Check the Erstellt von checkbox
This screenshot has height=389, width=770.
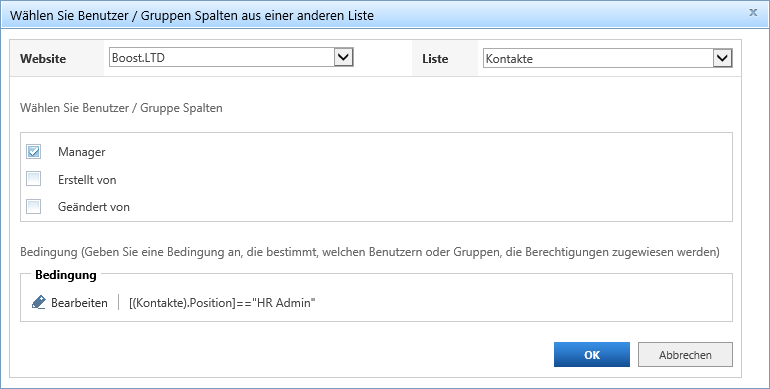(33, 179)
